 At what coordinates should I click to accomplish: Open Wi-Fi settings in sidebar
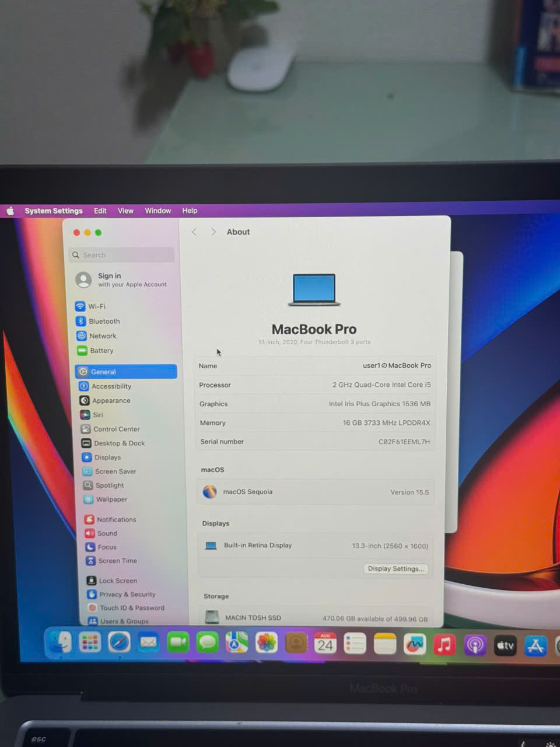point(91,306)
